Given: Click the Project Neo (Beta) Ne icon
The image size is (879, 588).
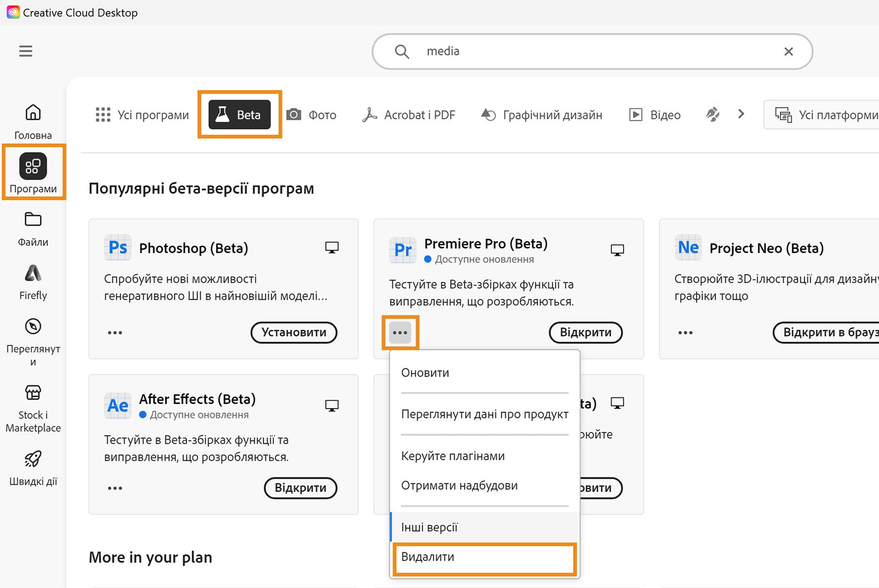Looking at the screenshot, I should [688, 248].
